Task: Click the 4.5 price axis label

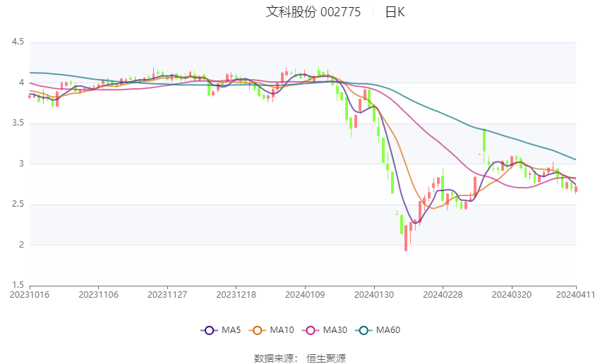Action: point(18,42)
